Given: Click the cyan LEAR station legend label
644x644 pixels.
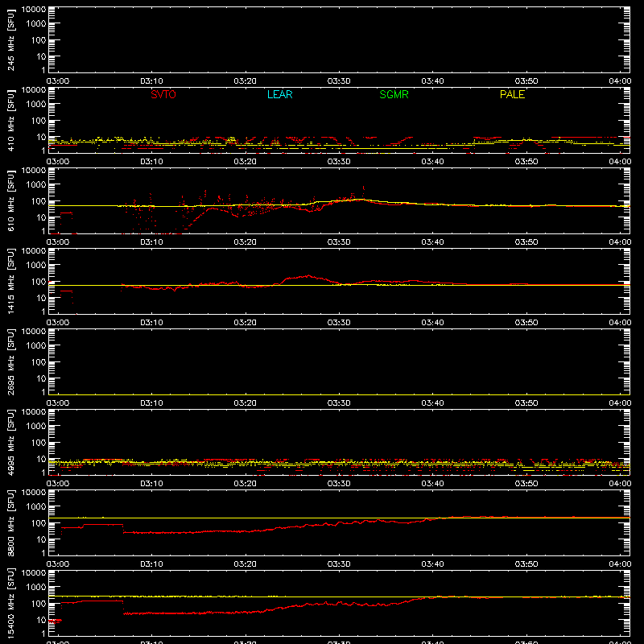Looking at the screenshot, I should pyautogui.click(x=279, y=94).
